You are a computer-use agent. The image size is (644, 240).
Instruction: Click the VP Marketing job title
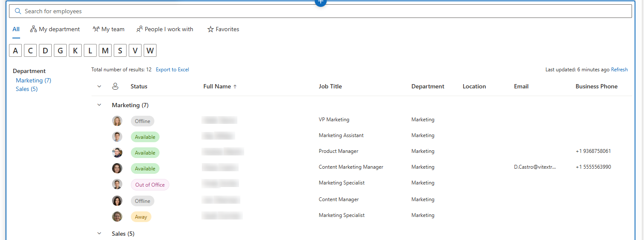tap(334, 120)
